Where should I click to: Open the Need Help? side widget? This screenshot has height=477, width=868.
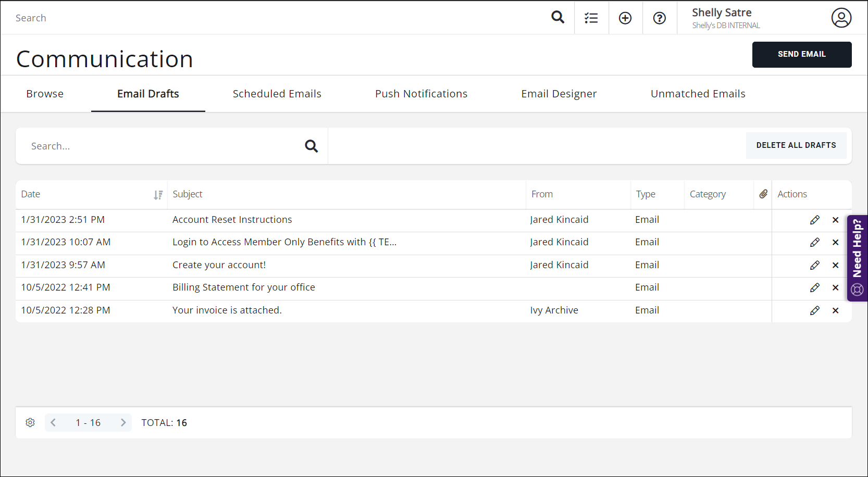[x=857, y=258]
